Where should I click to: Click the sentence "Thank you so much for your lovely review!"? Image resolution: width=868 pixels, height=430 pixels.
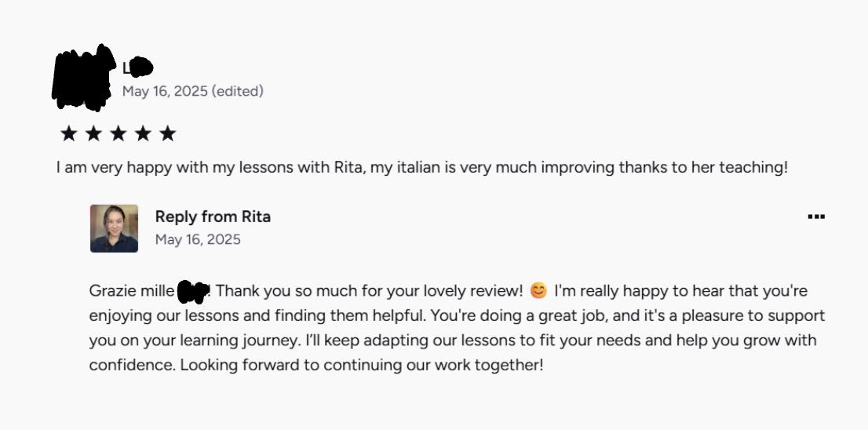tap(369, 291)
